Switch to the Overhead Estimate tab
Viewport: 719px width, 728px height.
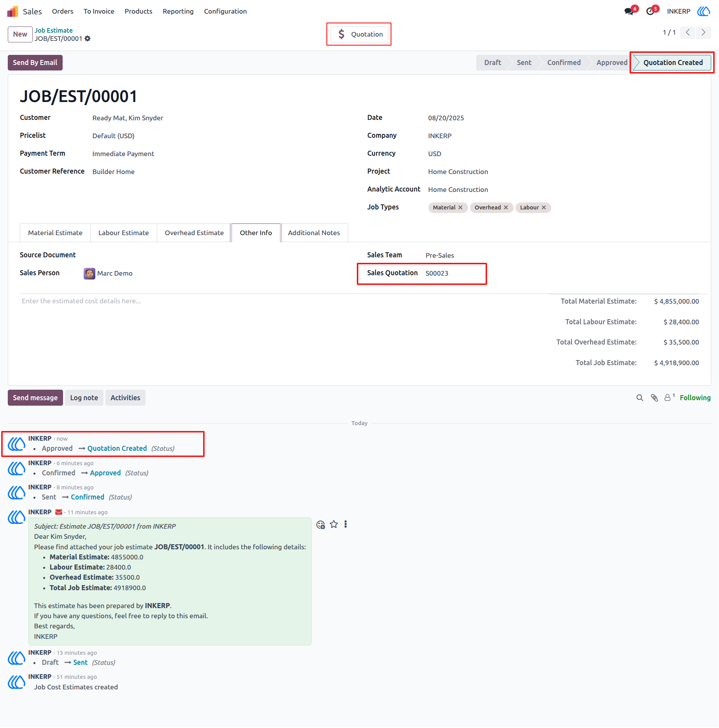click(x=194, y=233)
